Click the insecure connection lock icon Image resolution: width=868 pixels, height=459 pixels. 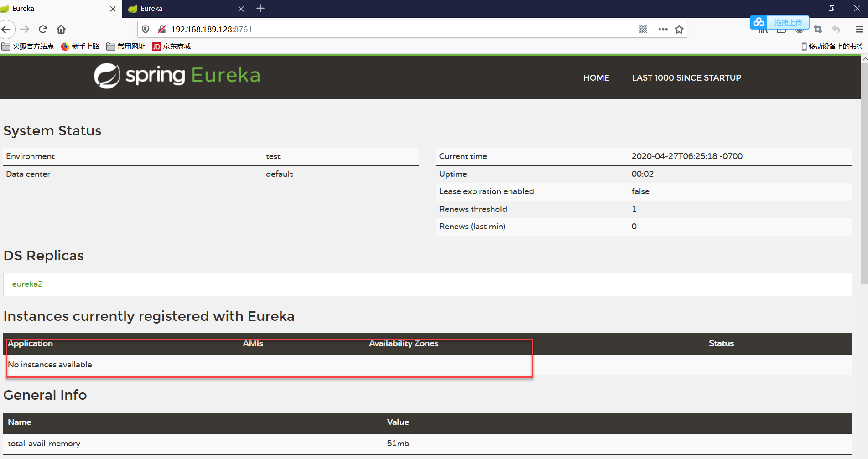(x=161, y=29)
